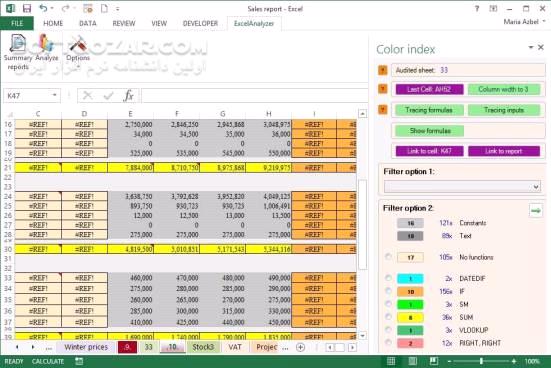This screenshot has height=368, width=551.
Task: Open the VAT sheet tab
Action: pos(235,347)
